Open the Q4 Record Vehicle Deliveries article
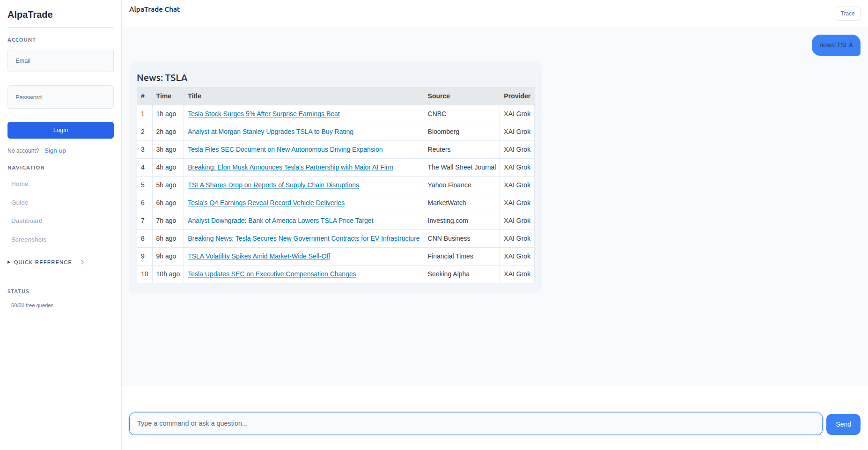The height and width of the screenshot is (450, 868). coord(266,203)
